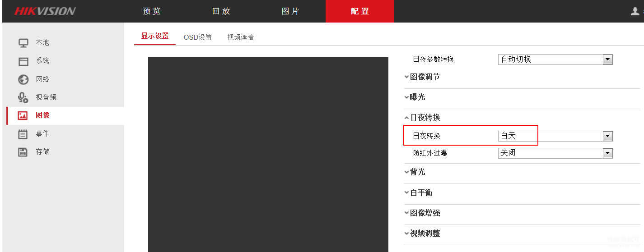Click the dark video preview area
Image resolution: width=644 pixels, height=252 pixels.
268,154
